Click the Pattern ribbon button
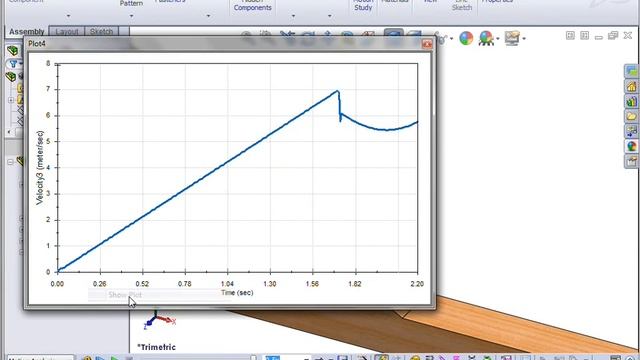Screen dimensions: 640x360 tap(131, 3)
